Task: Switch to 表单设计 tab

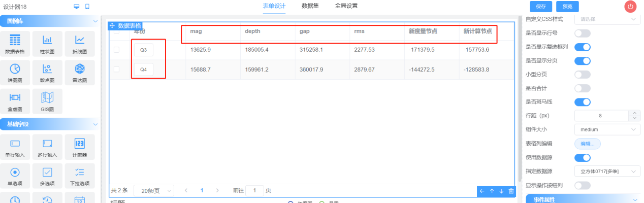Action: click(x=274, y=6)
